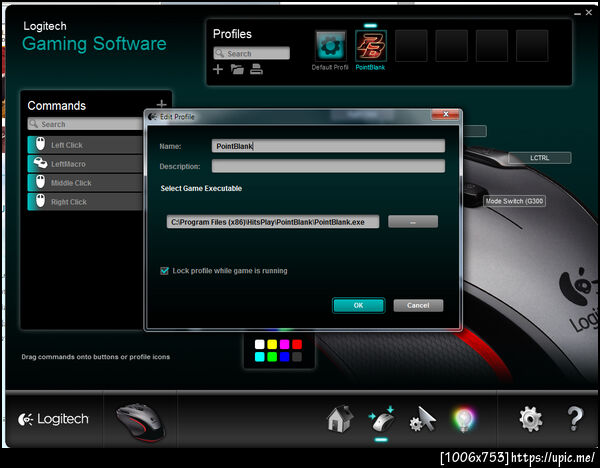
Task: Click the game executable path field
Action: click(x=273, y=222)
